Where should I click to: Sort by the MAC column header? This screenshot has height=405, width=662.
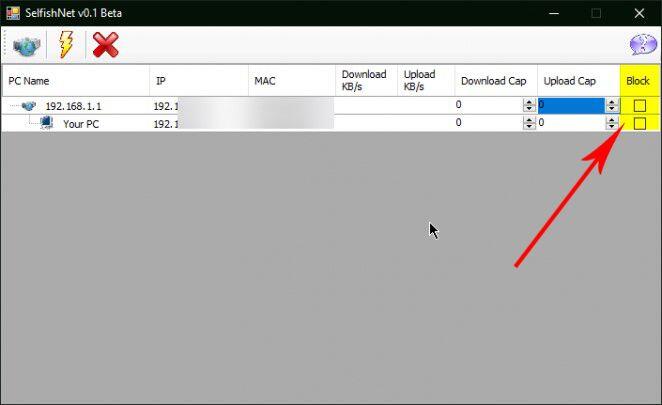291,81
